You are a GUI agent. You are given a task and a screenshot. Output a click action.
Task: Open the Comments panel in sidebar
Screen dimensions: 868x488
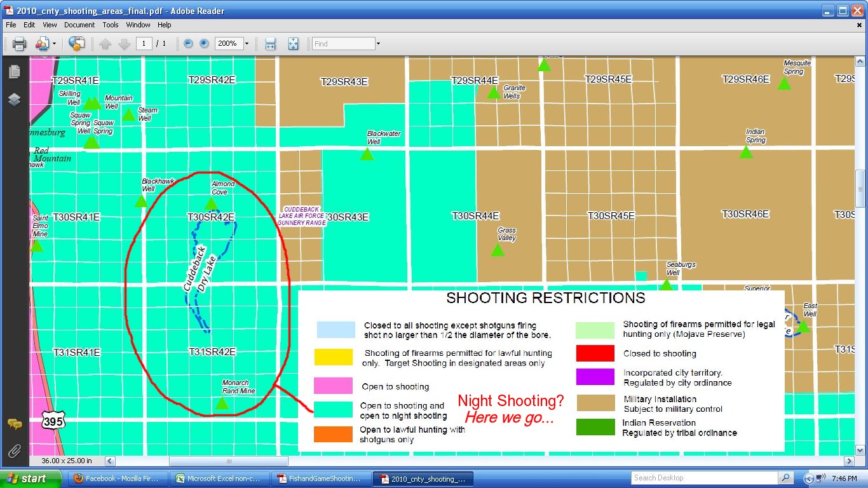tap(14, 424)
